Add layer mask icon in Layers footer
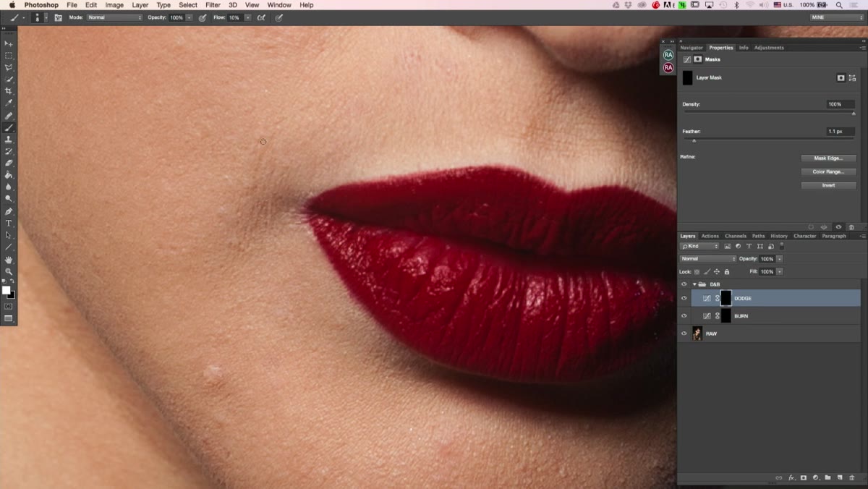 point(804,478)
